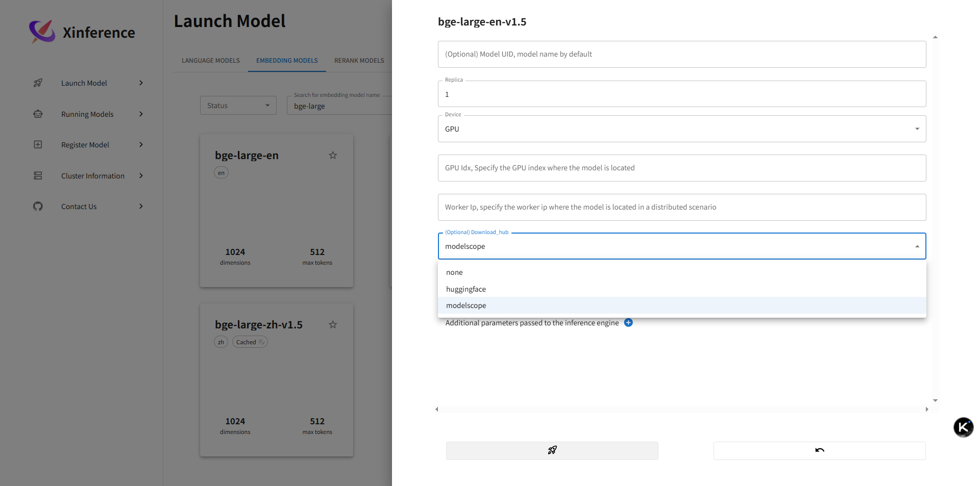Click the Model UID input field
Screen dimensions: 980x486
click(x=682, y=54)
